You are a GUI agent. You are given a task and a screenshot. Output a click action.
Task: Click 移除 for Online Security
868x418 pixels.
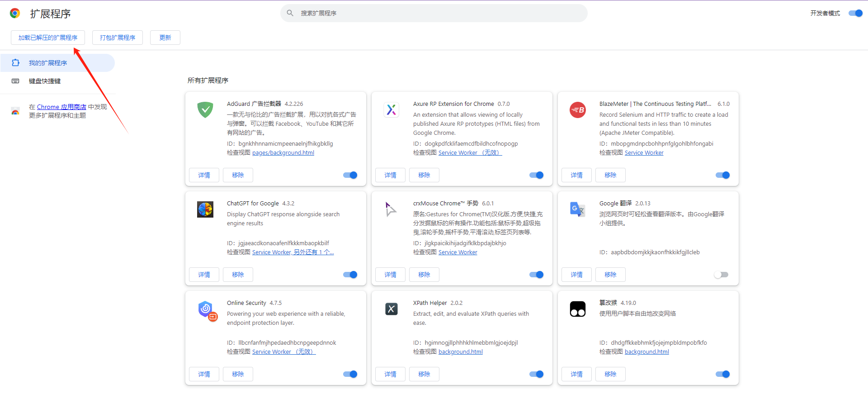tap(238, 374)
